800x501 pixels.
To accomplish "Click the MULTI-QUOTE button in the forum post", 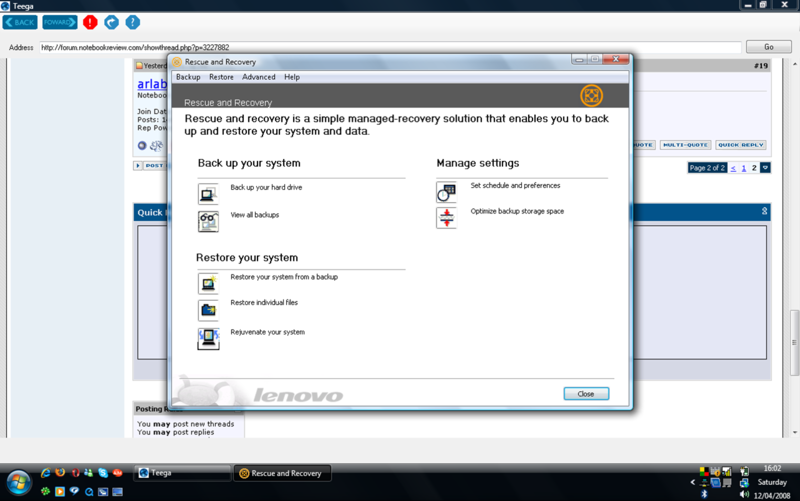I will pyautogui.click(x=685, y=145).
